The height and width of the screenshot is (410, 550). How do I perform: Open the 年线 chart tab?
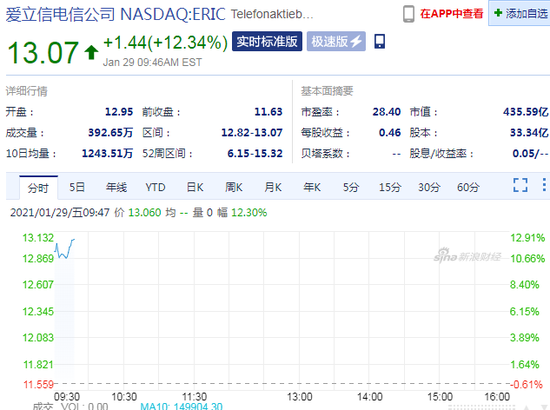[116, 187]
